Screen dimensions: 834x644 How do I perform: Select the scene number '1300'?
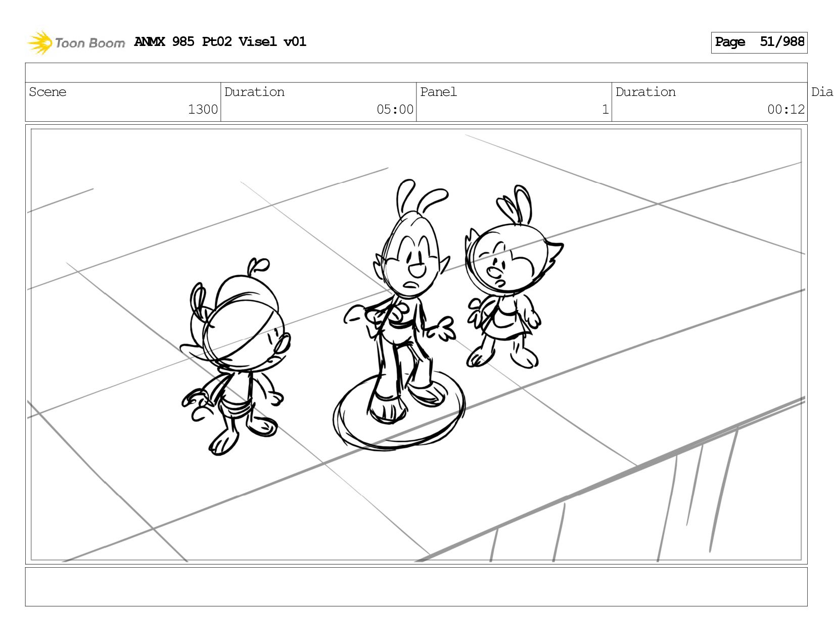click(x=203, y=110)
